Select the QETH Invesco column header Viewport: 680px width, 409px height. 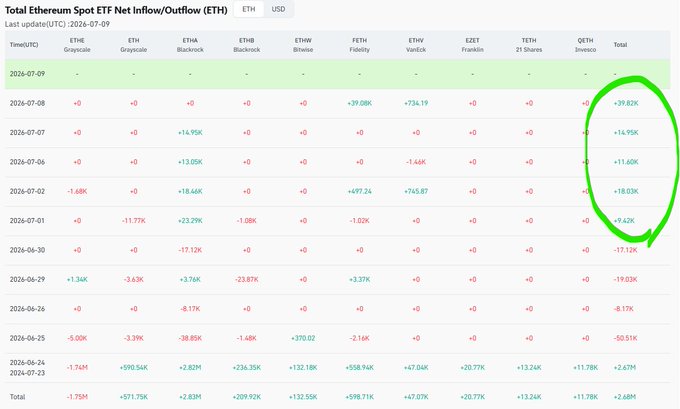click(x=585, y=45)
